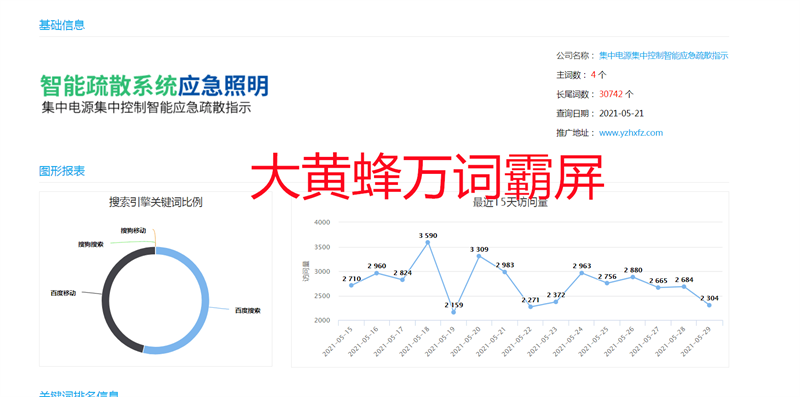
Task: Click the 搜狗移动 chart label
Action: point(133,230)
